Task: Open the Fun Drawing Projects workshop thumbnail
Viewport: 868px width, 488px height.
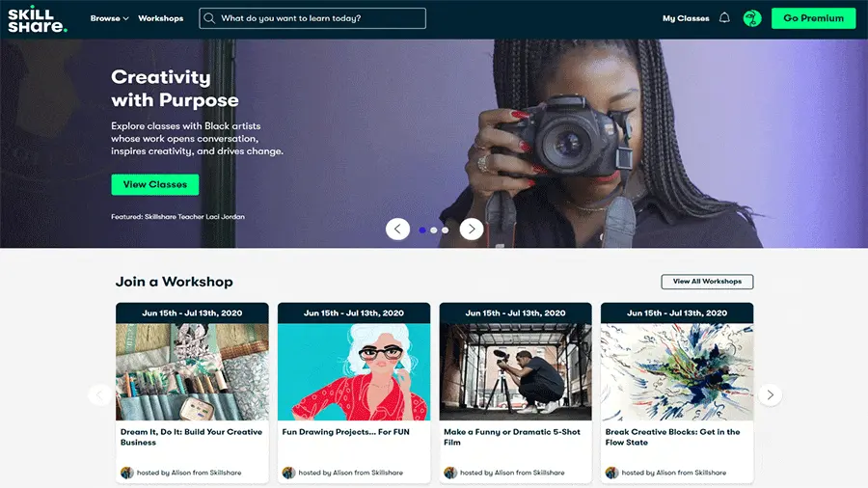Action: [x=353, y=371]
